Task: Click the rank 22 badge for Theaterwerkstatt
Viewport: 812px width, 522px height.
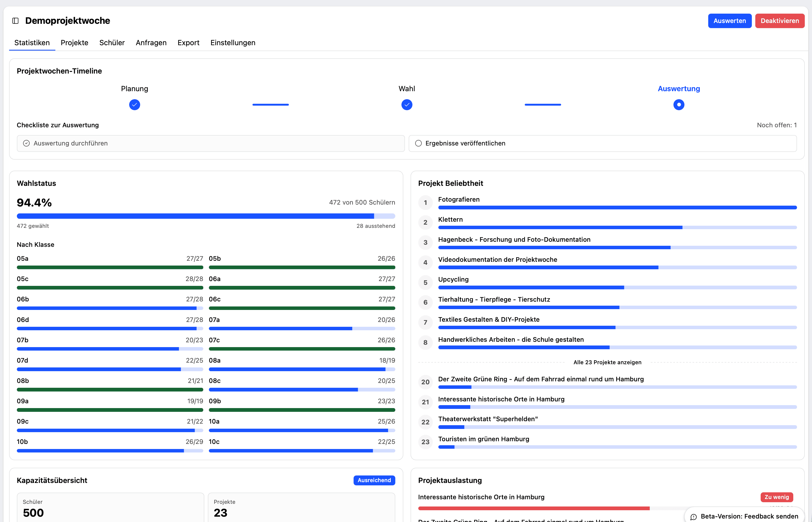Action: [x=426, y=422]
